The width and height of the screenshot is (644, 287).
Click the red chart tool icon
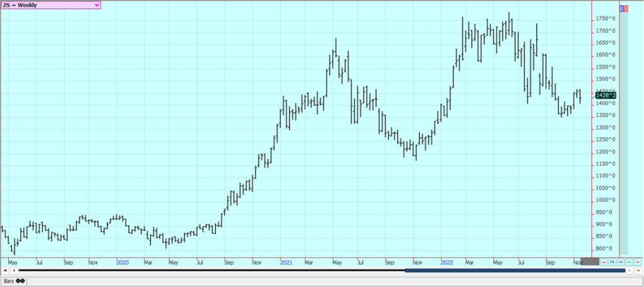click(x=604, y=262)
